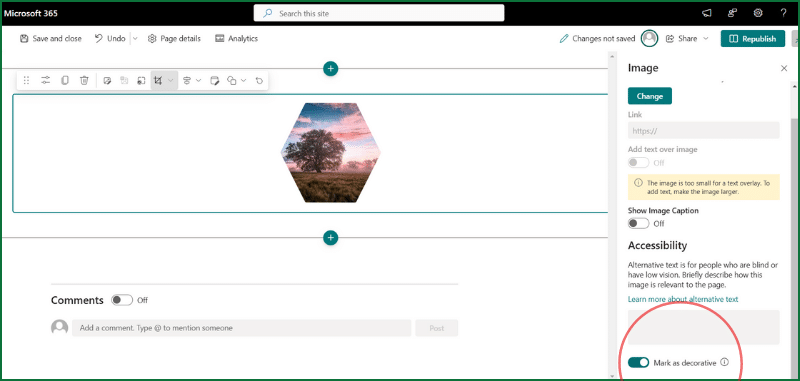Click the Changes not saved status text

[604, 39]
